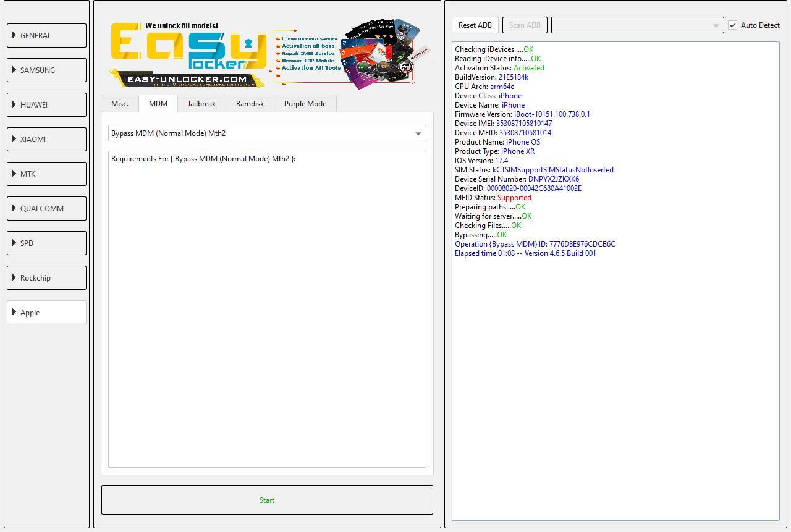Screen dimensions: 791x532
Task: Click the 'Firmware Version: iBoot-10151.100.738.0.1' line
Action: tap(522, 114)
